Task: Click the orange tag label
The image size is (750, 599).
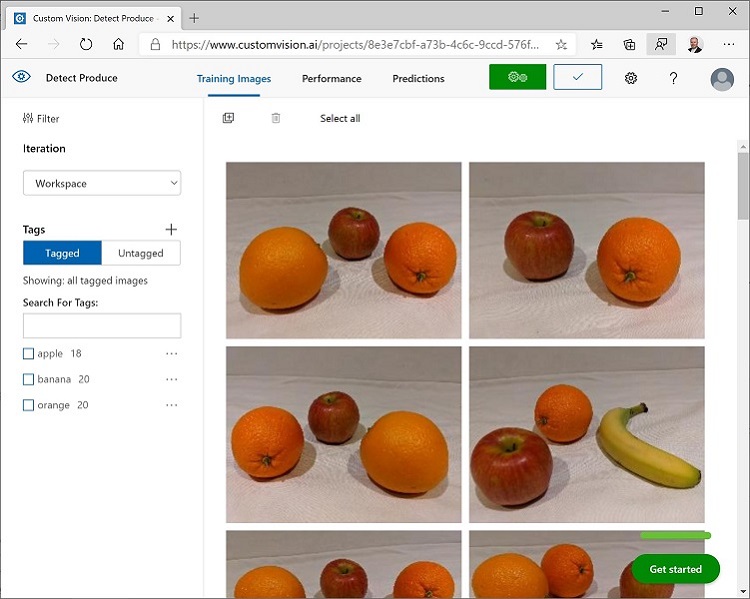Action: tap(54, 405)
